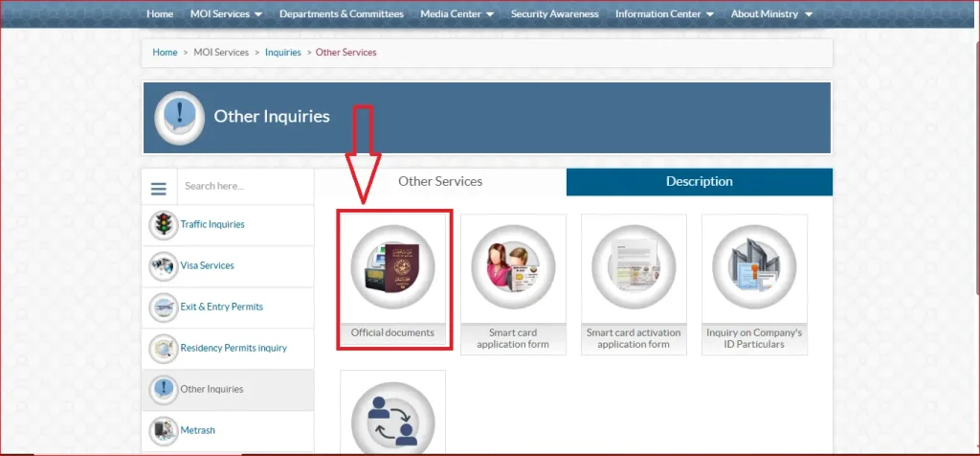Image resolution: width=980 pixels, height=456 pixels.
Task: Open the Official documents passport icon
Action: coord(392,267)
